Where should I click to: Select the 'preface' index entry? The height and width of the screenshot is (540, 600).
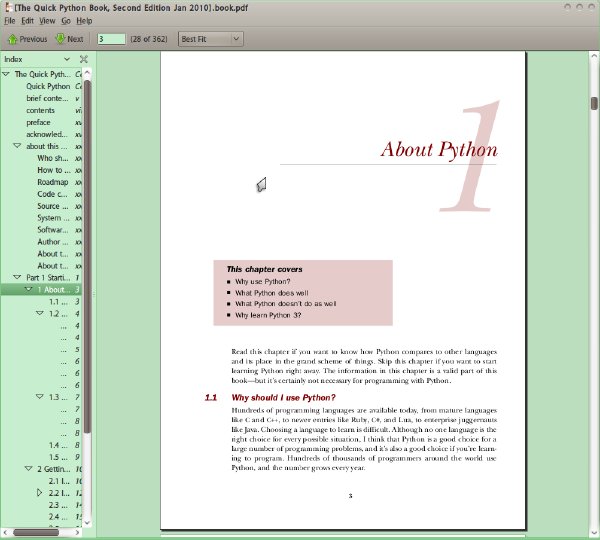coord(38,122)
